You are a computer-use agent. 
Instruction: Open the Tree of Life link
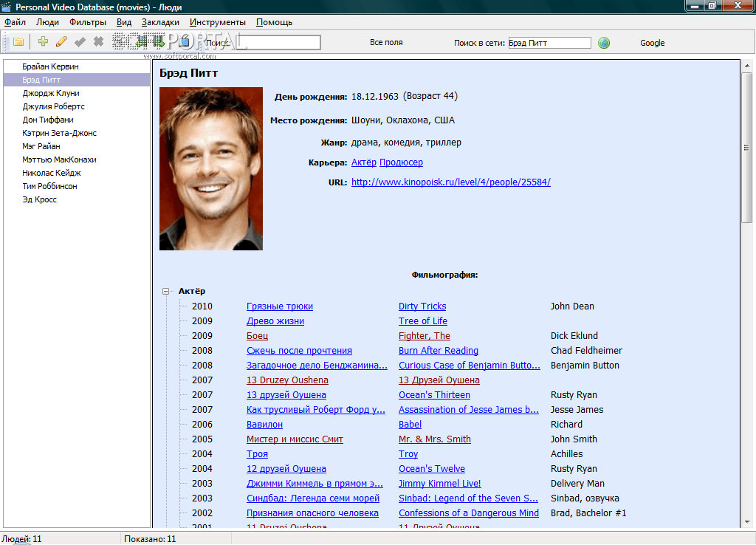point(423,321)
